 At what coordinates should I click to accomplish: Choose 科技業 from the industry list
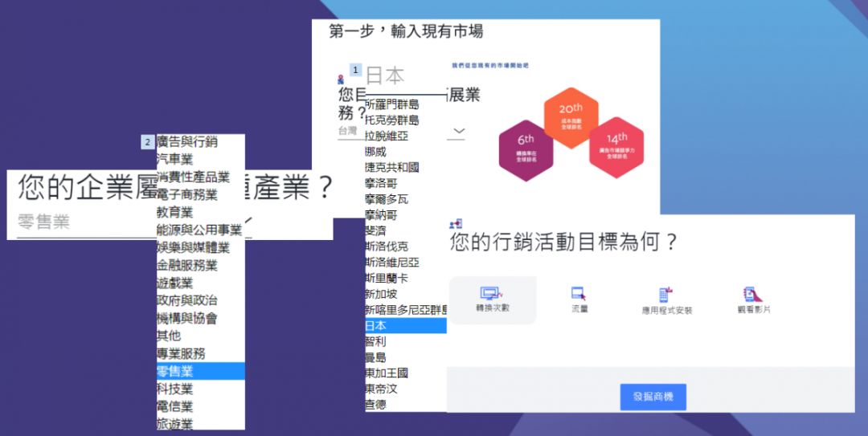tap(175, 389)
